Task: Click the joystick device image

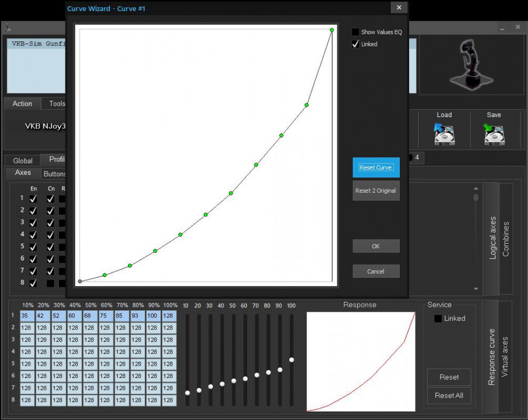Action: (471, 65)
